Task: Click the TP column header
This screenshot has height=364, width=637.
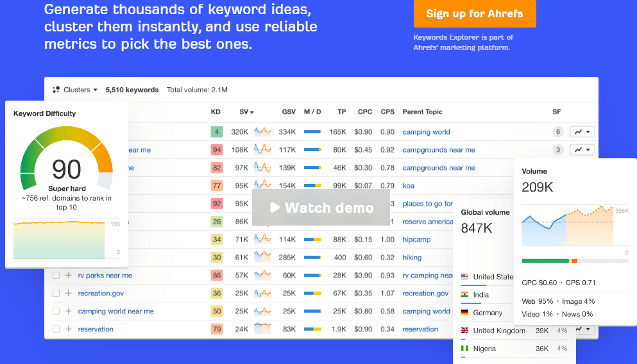Action: point(342,112)
